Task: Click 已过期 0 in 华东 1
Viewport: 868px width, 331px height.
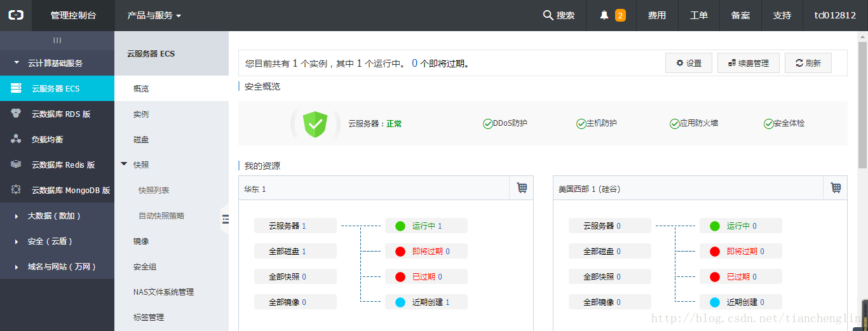Action: click(426, 276)
